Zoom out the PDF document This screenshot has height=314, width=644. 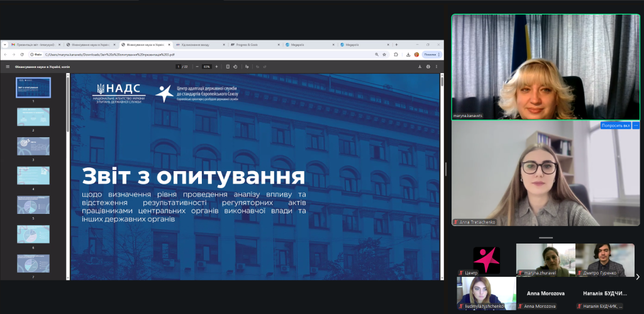196,66
